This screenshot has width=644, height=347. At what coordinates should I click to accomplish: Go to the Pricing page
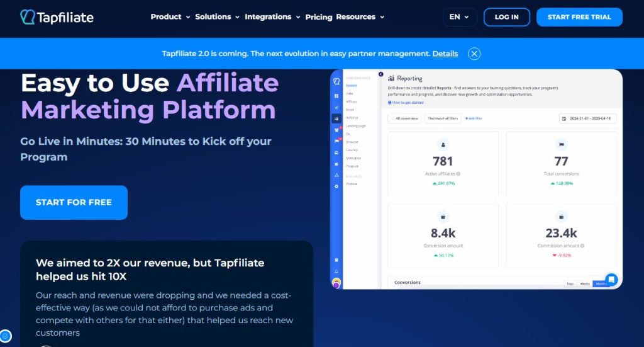[319, 17]
